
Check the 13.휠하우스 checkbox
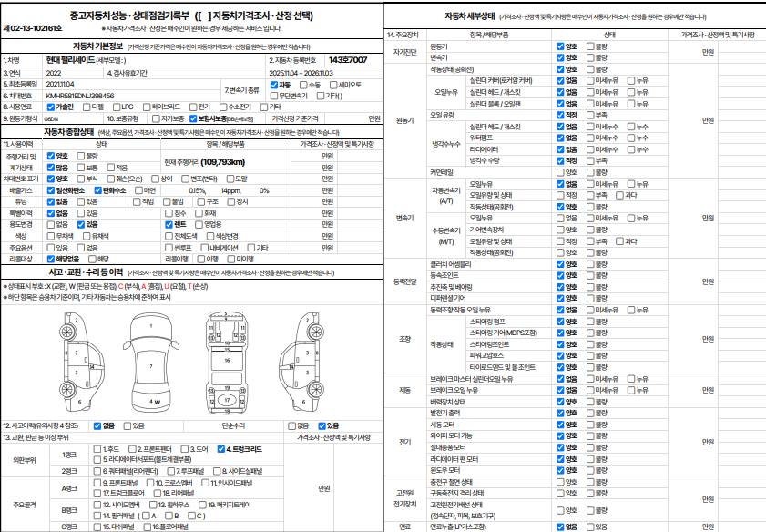153,505
